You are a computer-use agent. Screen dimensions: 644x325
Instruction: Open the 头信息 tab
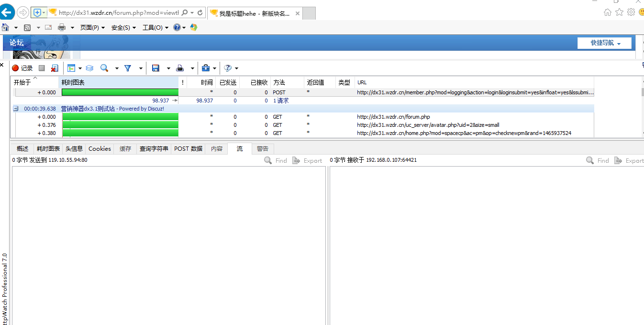74,149
